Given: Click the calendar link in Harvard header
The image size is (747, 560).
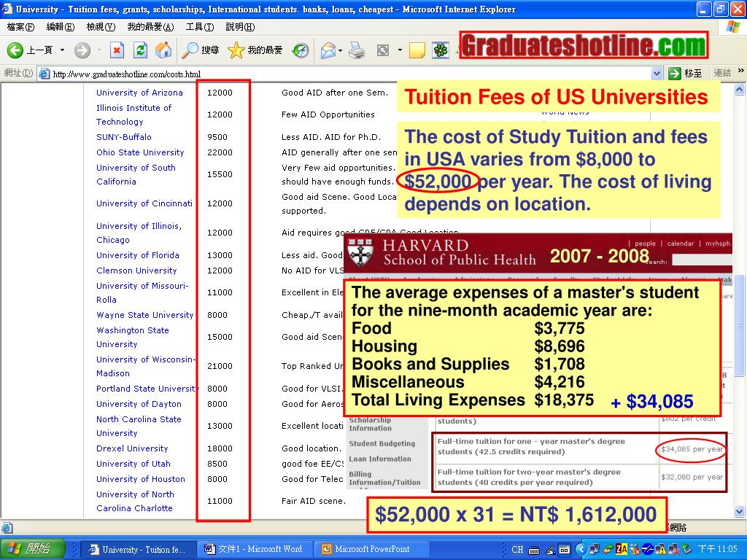Looking at the screenshot, I should tap(681, 244).
